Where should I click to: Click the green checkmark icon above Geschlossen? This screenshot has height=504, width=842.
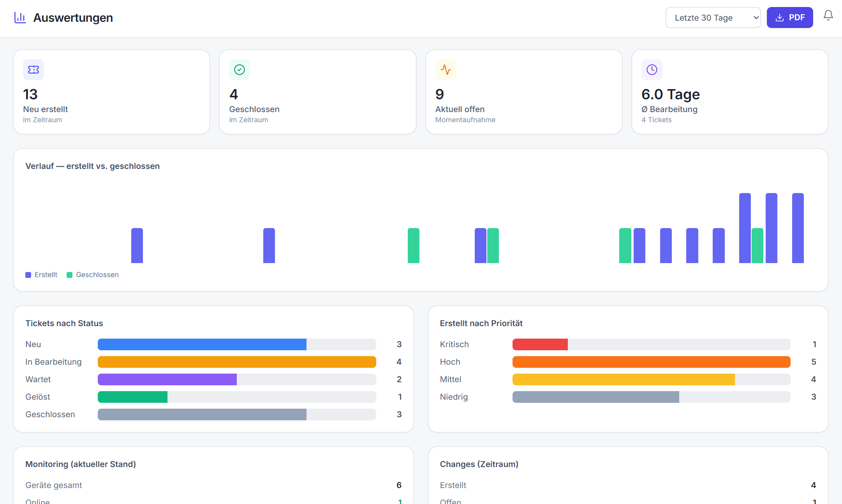tap(240, 70)
